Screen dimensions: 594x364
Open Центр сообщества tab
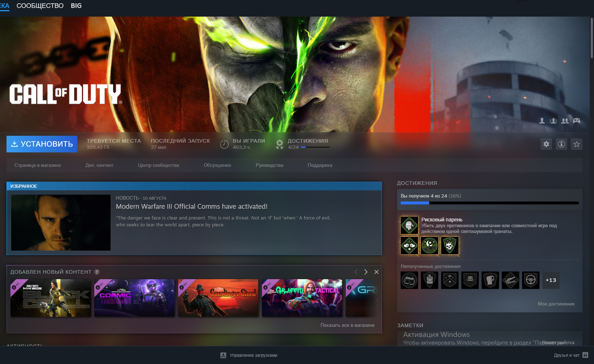[158, 165]
